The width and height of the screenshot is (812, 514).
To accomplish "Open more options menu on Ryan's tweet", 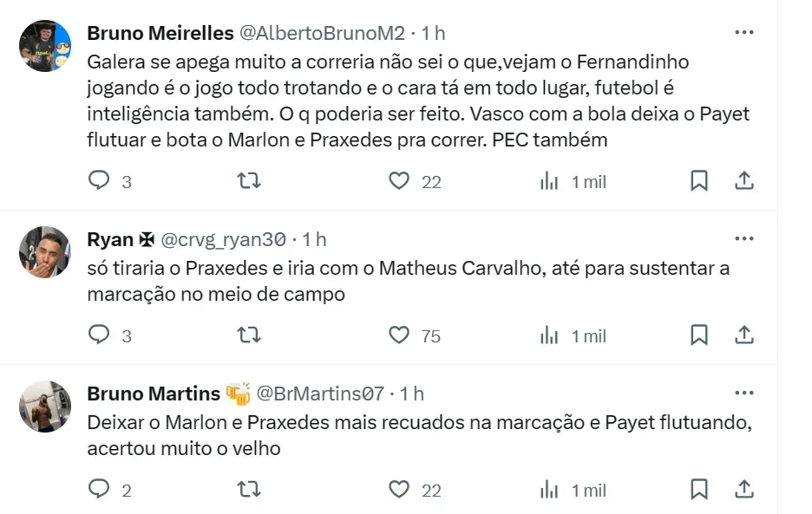I will 743,239.
